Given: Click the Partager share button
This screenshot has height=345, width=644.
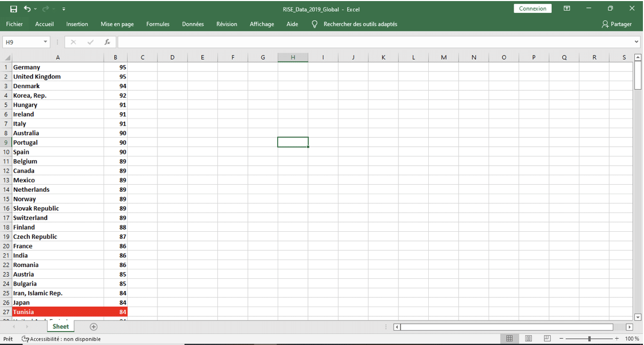Looking at the screenshot, I should tap(617, 24).
